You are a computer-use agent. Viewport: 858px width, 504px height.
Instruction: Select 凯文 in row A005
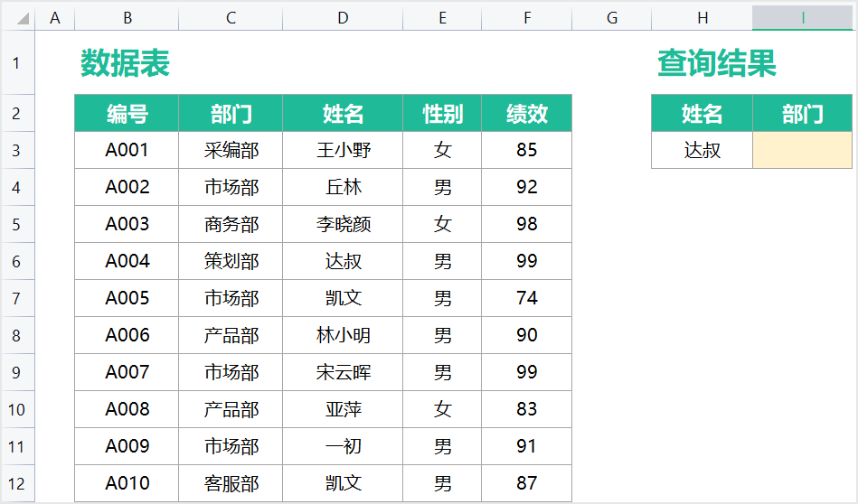pyautogui.click(x=343, y=298)
